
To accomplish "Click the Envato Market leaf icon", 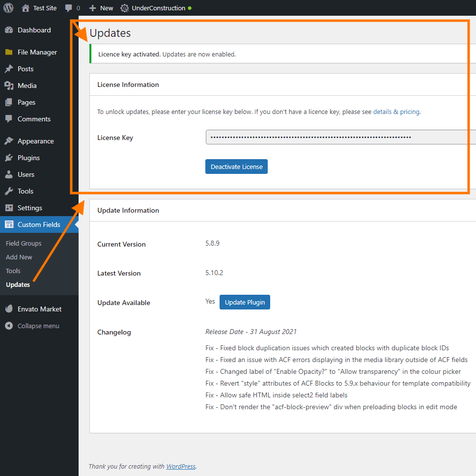I will 9,309.
